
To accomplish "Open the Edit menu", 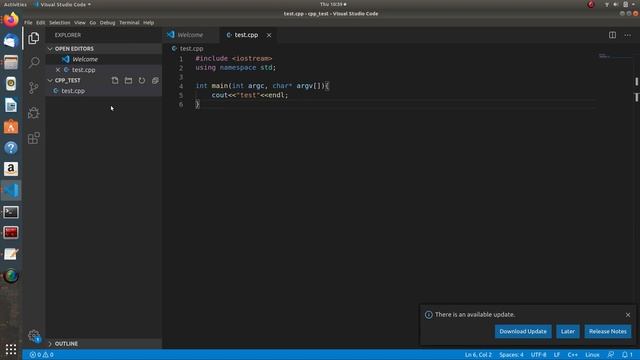I will pyautogui.click(x=40, y=23).
